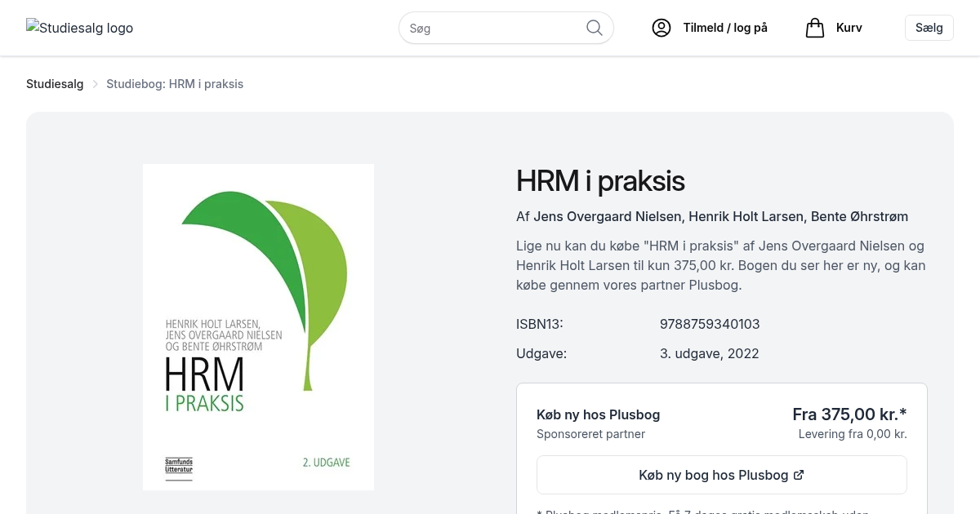Go to Studiesalg in the breadcrumb
The height and width of the screenshot is (514, 980).
click(55, 84)
